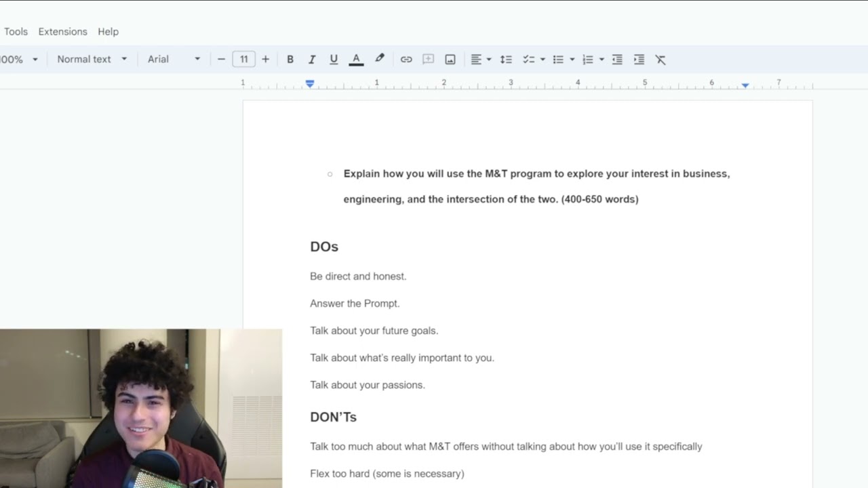868x488 pixels.
Task: Click 'Talk about your future goals.'
Action: (x=374, y=331)
